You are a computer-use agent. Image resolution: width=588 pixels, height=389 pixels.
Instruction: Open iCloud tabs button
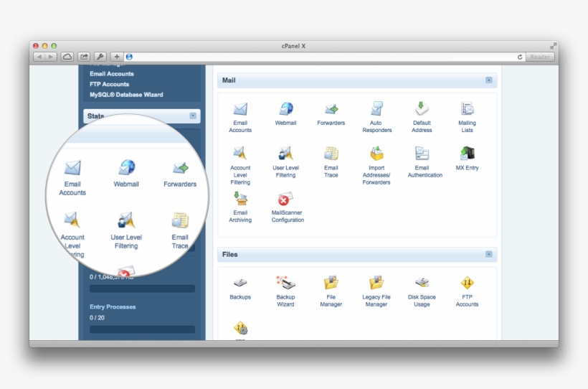click(x=67, y=57)
